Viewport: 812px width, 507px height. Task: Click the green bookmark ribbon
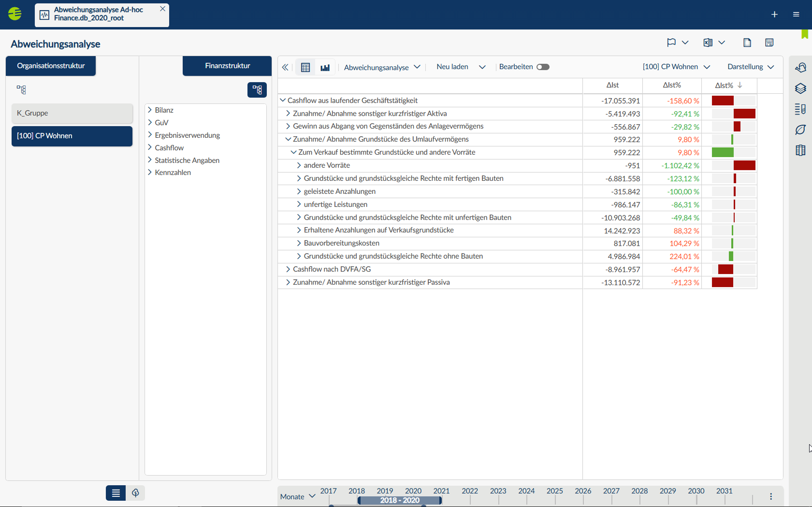pyautogui.click(x=805, y=34)
